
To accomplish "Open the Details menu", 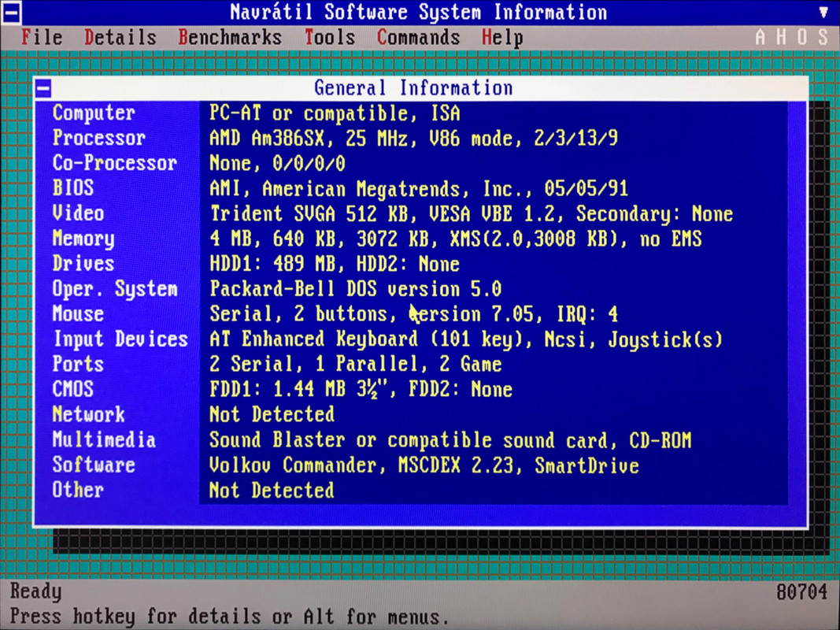I will tap(120, 38).
